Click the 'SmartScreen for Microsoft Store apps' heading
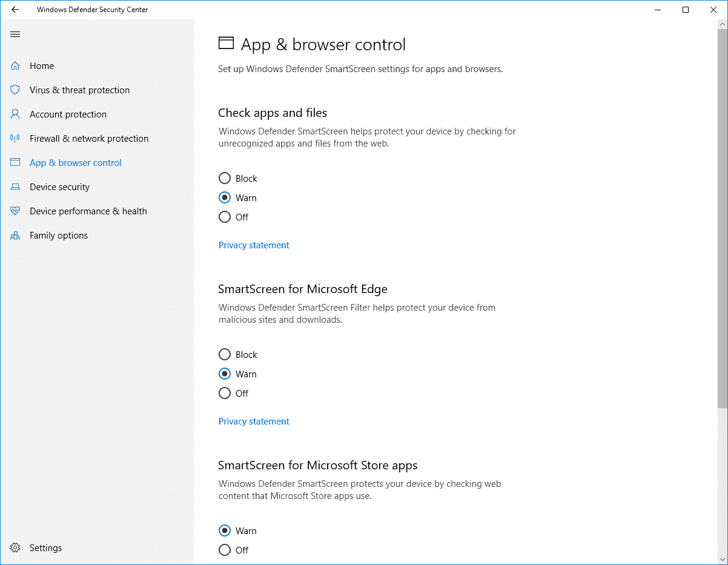Screen dimensions: 728x565 point(318,465)
